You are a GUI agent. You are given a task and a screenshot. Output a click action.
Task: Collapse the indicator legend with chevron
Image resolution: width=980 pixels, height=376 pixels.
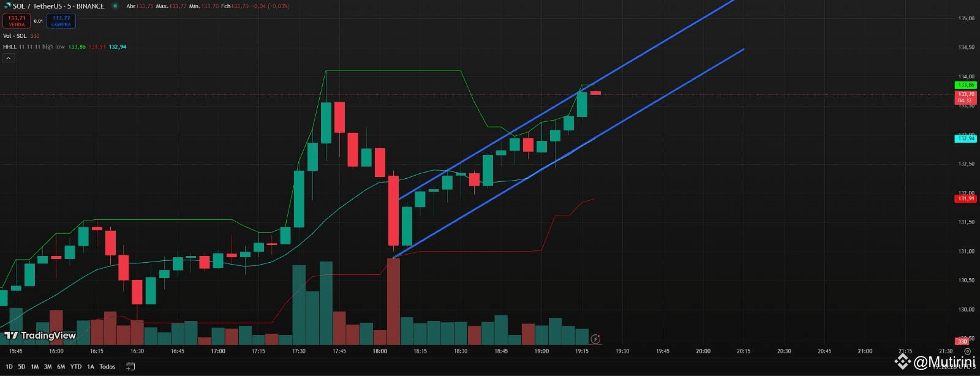(9, 58)
